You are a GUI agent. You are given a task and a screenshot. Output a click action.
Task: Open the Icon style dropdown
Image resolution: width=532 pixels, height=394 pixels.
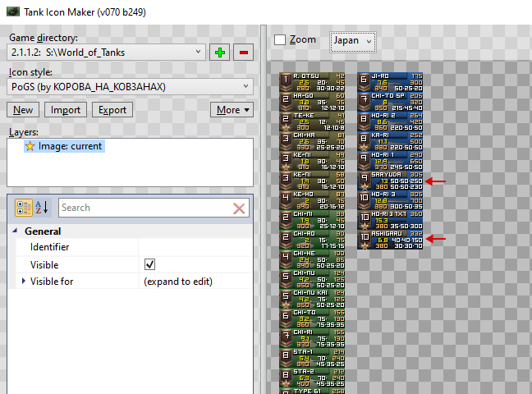pyautogui.click(x=130, y=87)
